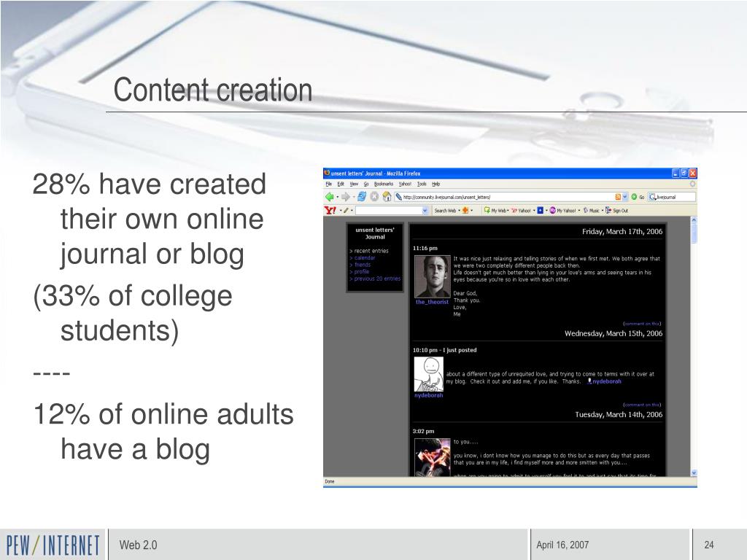The width and height of the screenshot is (747, 560).
Task: Open the Help menu
Action: (436, 184)
